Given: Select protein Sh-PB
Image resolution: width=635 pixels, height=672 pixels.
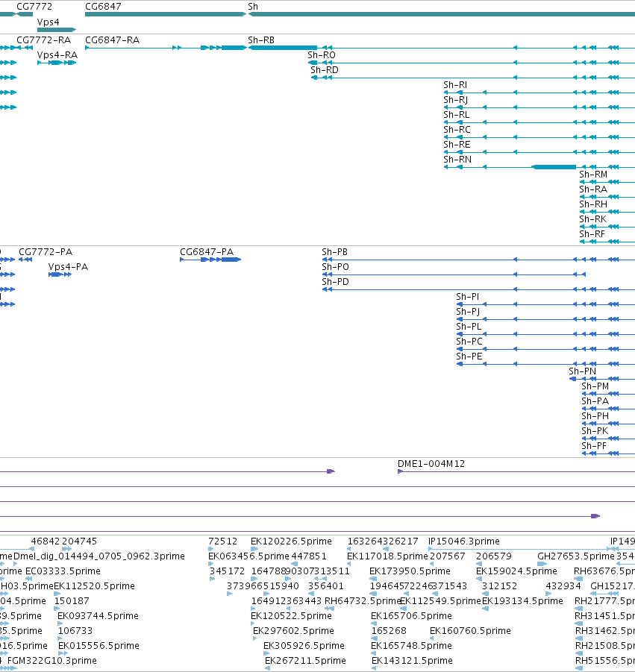Looking at the screenshot, I should click(335, 252).
